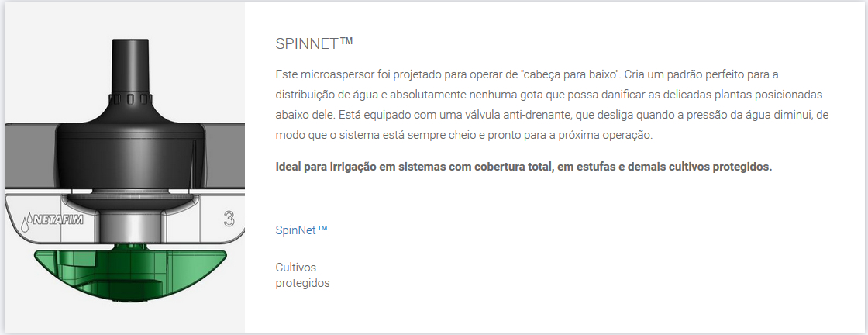The height and width of the screenshot is (335, 868).
Task: Click the quoted phrase "cabeça para baixo"
Action: [570, 74]
